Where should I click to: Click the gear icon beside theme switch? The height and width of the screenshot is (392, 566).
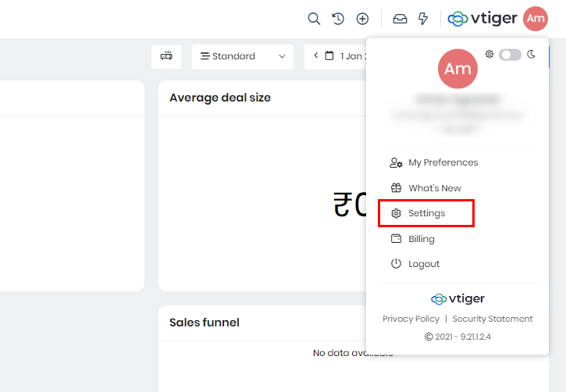pos(489,55)
